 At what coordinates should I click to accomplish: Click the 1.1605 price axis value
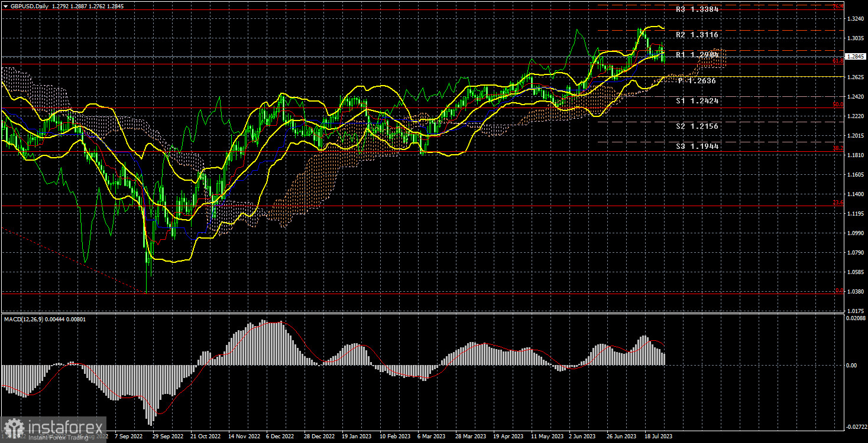(856, 175)
